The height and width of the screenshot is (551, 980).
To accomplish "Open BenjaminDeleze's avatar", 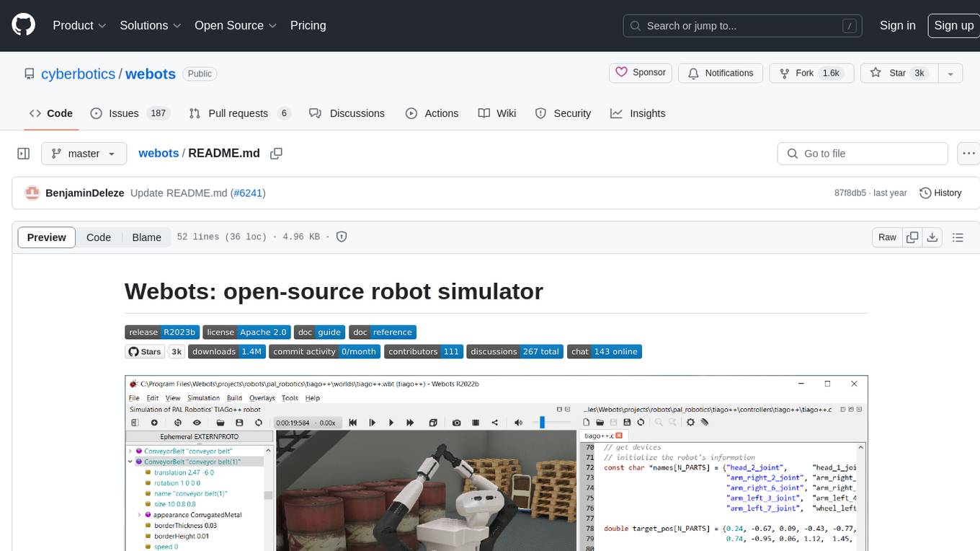I will (x=32, y=193).
